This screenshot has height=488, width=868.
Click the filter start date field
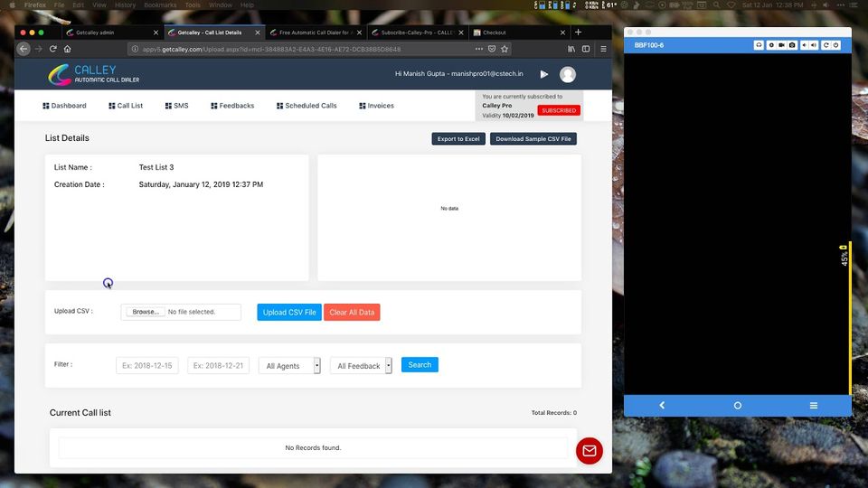(147, 366)
